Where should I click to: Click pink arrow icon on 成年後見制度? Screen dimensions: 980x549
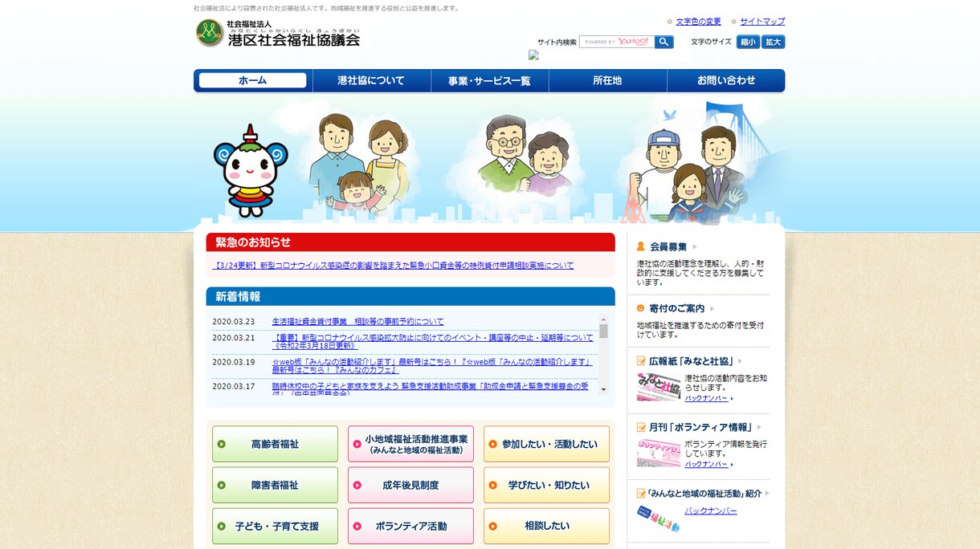point(357,485)
